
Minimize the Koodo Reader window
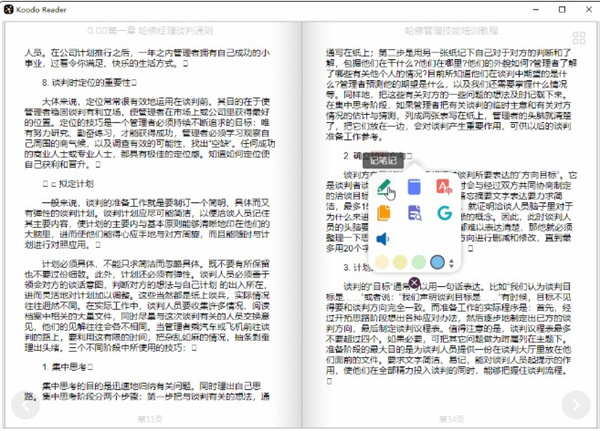536,10
